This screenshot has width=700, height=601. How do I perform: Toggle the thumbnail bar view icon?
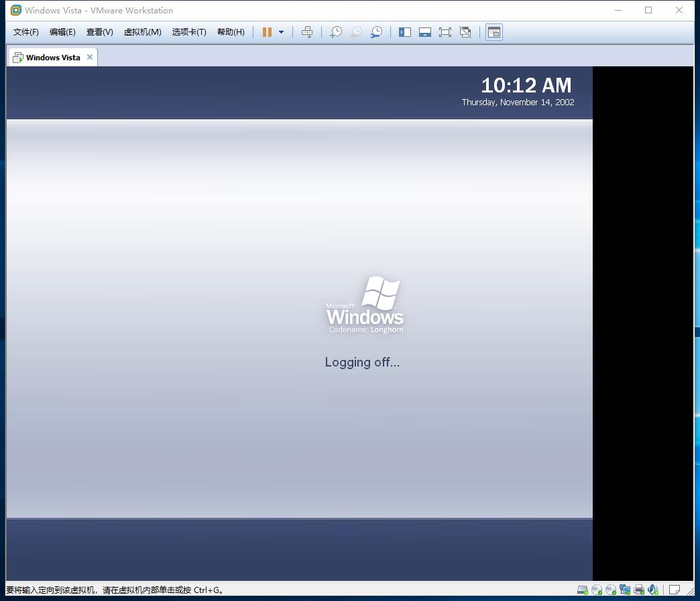tap(425, 32)
